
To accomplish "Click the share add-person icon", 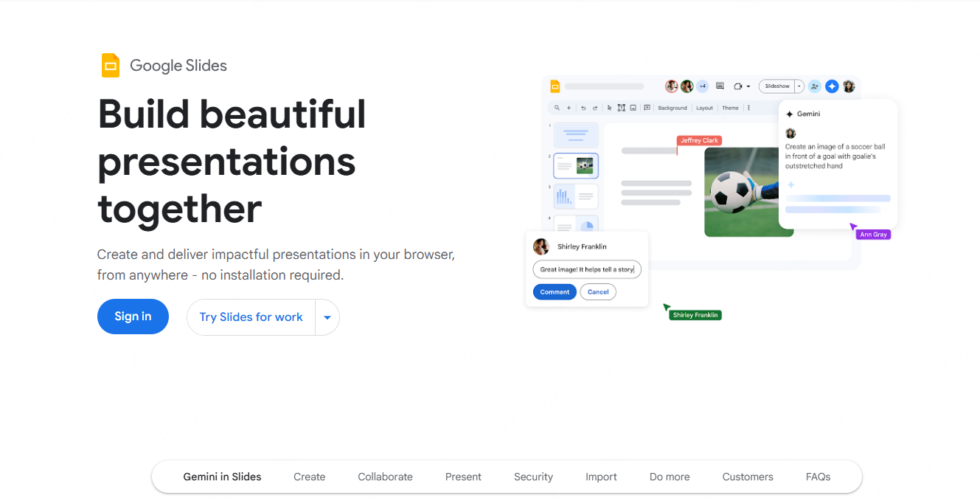I will click(814, 86).
